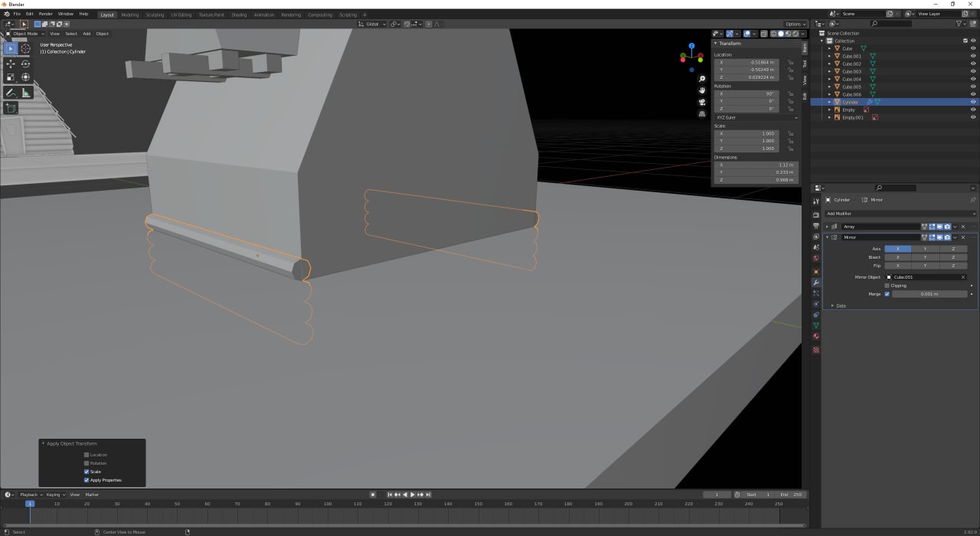Collapse the Mirror modifier panel

828,237
